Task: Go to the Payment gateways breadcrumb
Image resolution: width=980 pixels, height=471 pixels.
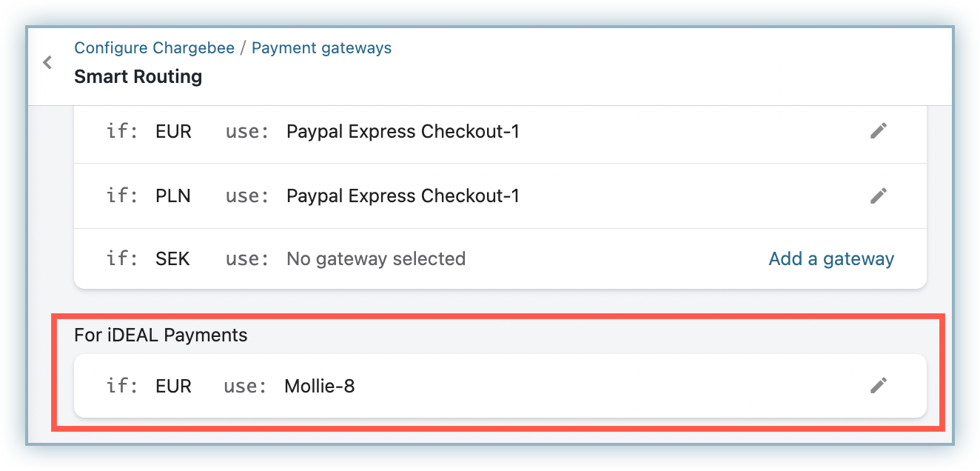Action: tap(321, 48)
